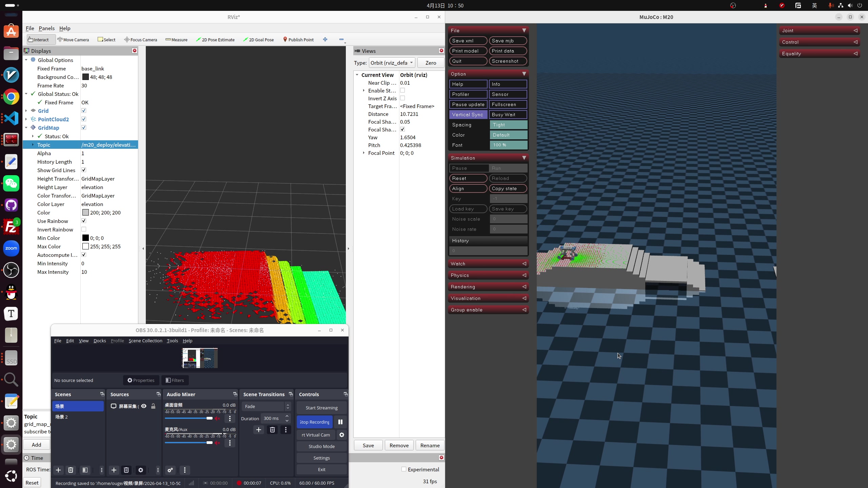The image size is (868, 488).
Task: Pause the OBS recording
Action: tap(340, 422)
